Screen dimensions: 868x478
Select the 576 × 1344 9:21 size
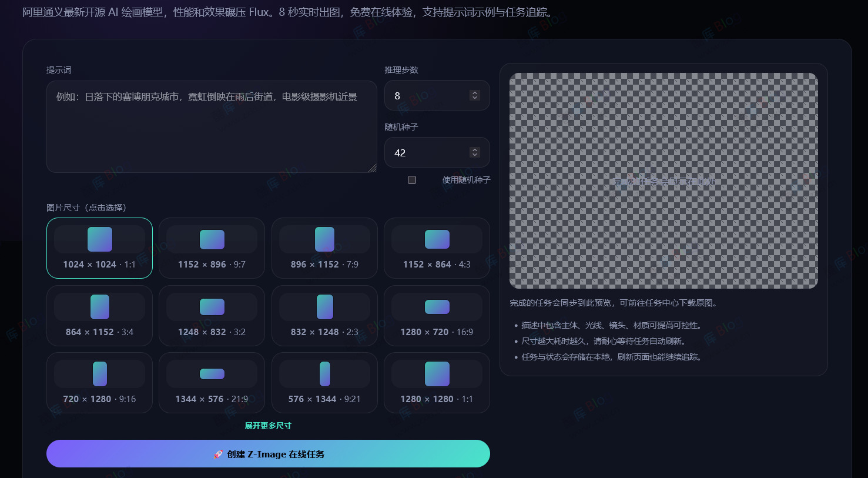point(324,382)
